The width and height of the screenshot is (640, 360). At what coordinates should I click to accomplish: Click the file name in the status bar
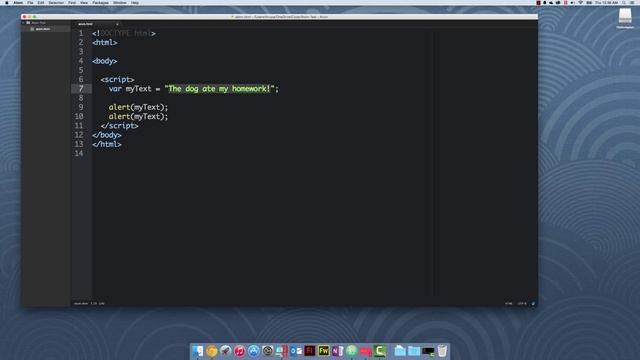tap(80, 303)
